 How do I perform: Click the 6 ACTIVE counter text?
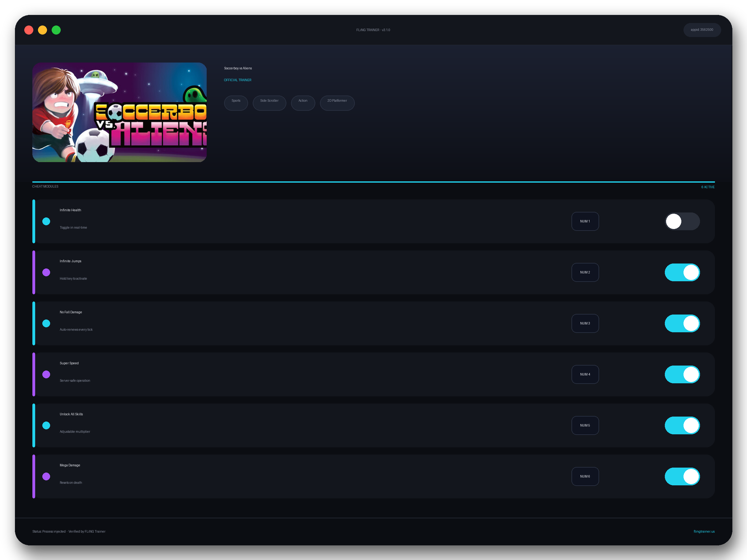pos(707,187)
